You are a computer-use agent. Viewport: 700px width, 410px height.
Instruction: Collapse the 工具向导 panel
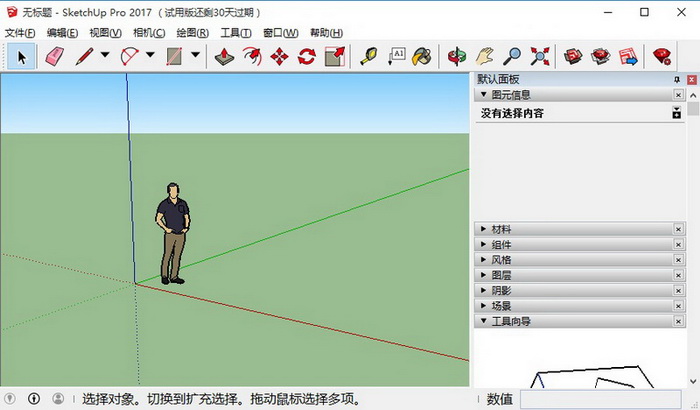[483, 321]
